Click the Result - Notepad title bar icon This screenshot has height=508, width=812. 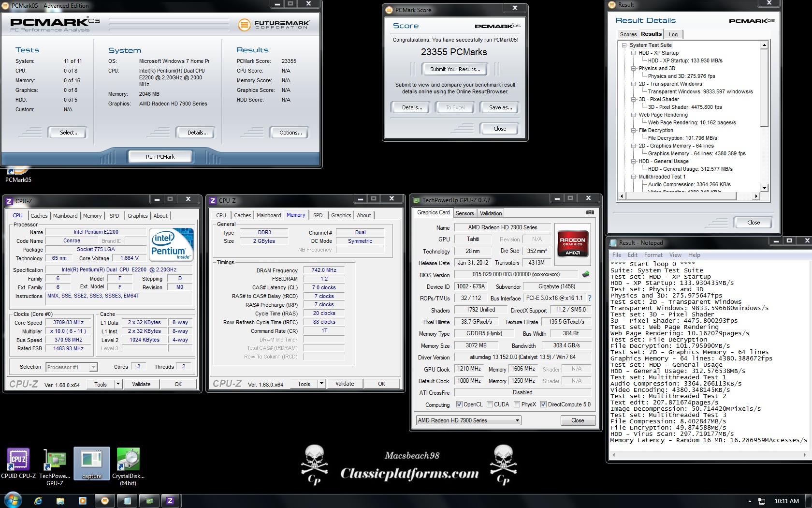pyautogui.click(x=613, y=242)
